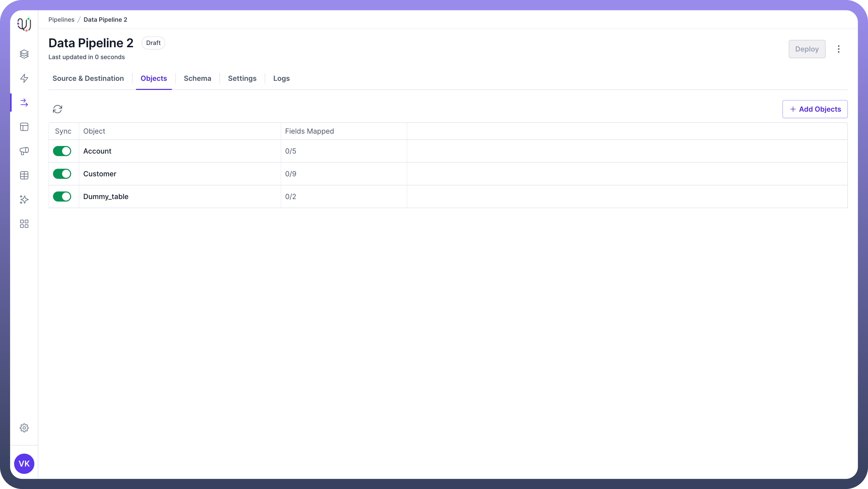
Task: Click the refresh objects icon
Action: point(57,109)
